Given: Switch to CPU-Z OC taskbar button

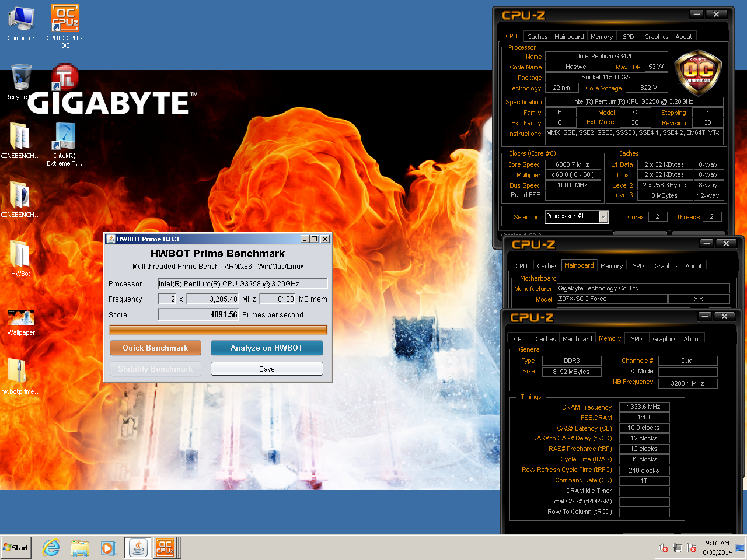Looking at the screenshot, I should pos(165,548).
